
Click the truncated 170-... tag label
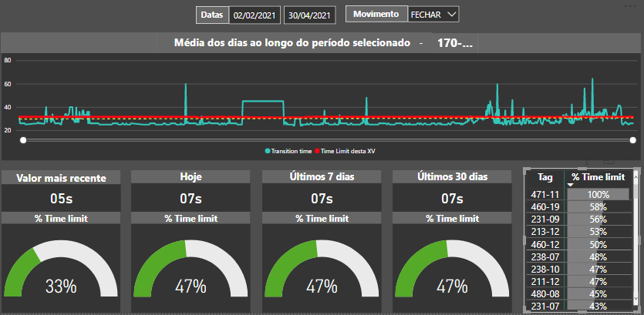[455, 43]
